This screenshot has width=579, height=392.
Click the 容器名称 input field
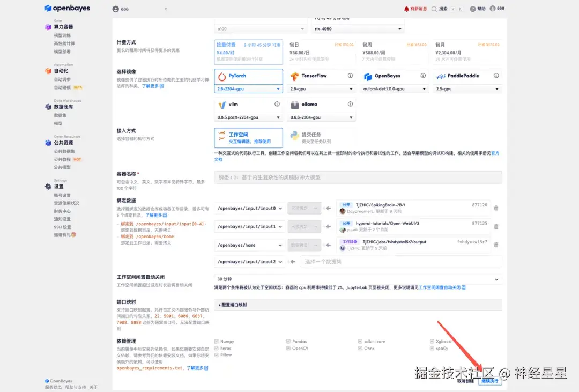click(x=358, y=177)
